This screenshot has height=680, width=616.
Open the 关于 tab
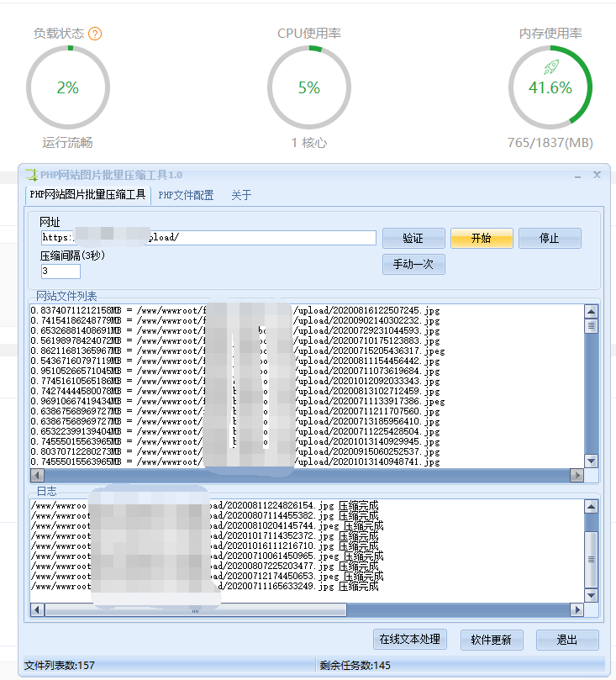click(x=241, y=195)
